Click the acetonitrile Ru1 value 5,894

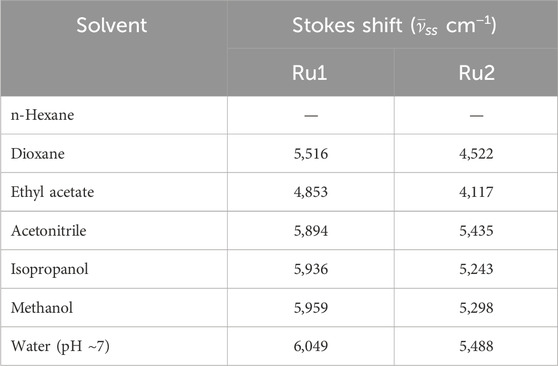pyautogui.click(x=311, y=231)
